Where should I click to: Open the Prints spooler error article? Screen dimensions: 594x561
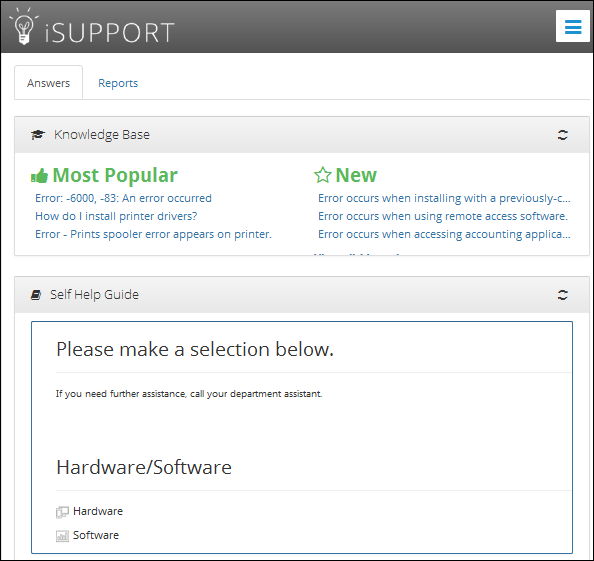pyautogui.click(x=153, y=234)
